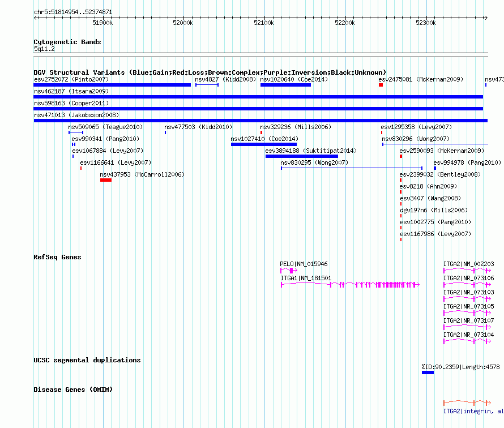
Task: Click the red marker under esv2475081
Action: coord(381,85)
